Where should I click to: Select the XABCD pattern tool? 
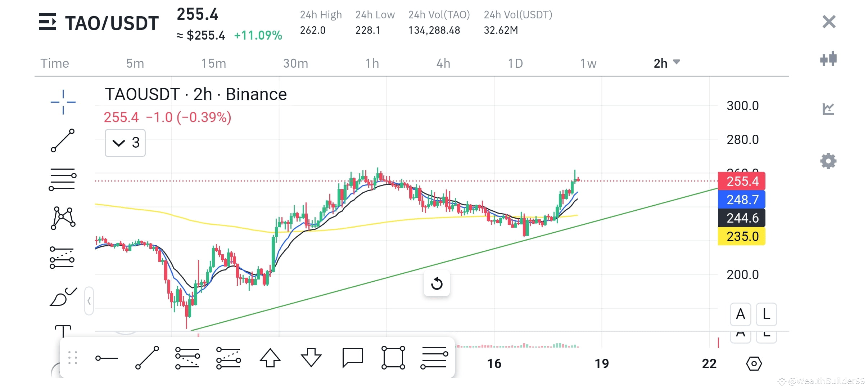tap(63, 218)
